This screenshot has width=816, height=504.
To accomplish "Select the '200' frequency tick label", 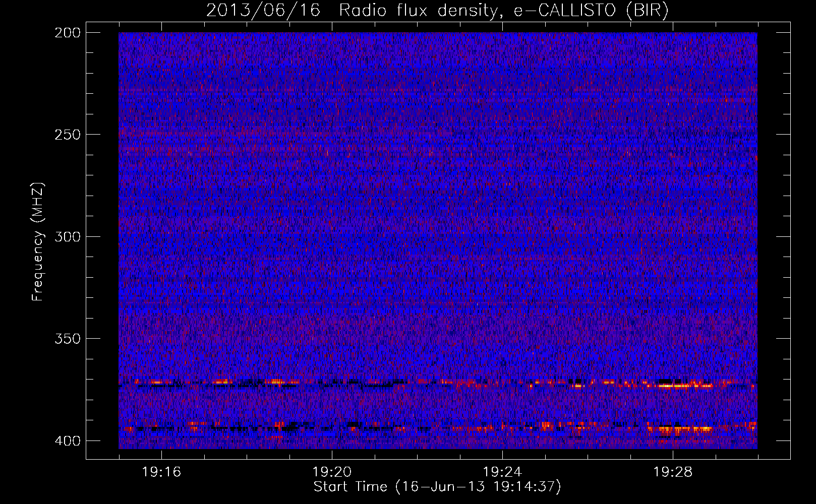I will tap(68, 33).
